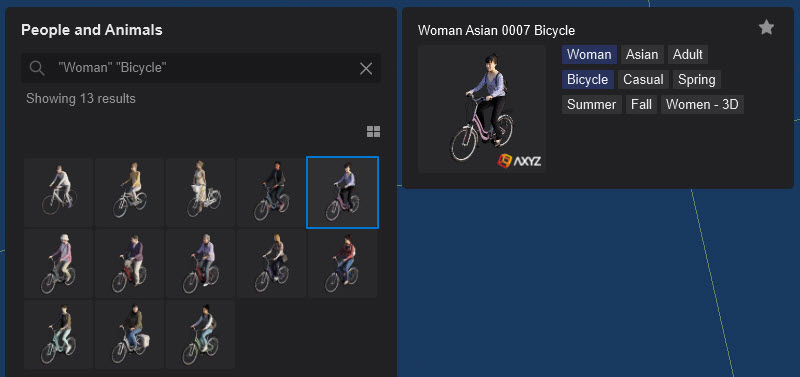Select thumbnail of cyclist with basket bag

(130, 334)
